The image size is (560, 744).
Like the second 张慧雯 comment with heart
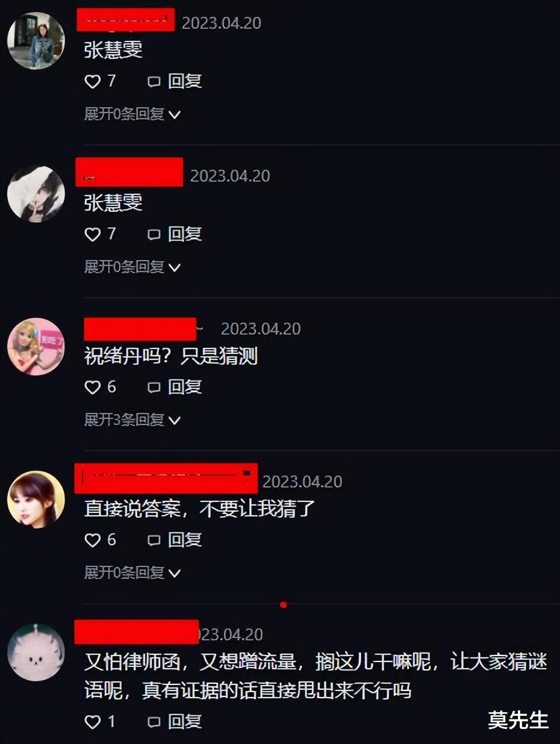click(x=92, y=234)
